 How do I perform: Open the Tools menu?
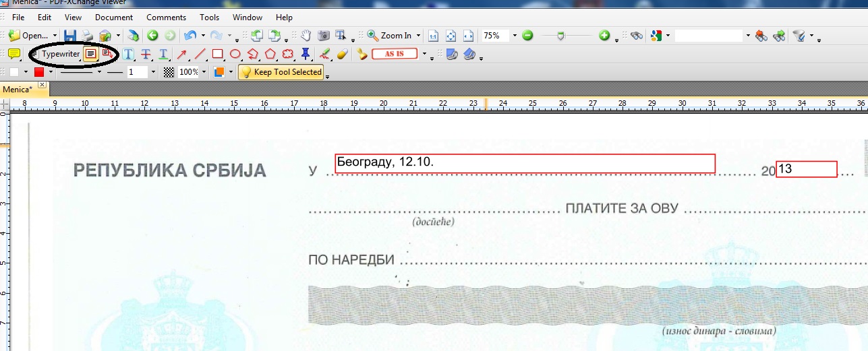[209, 17]
